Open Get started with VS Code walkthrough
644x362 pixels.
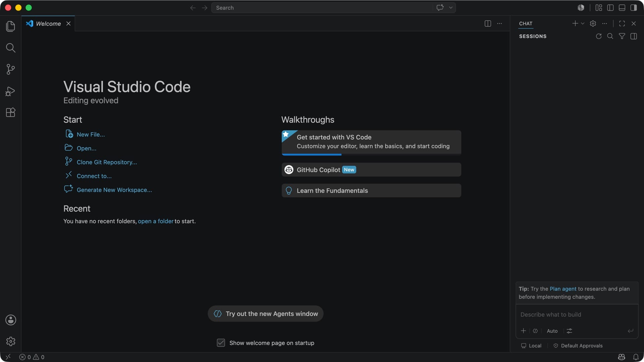click(x=371, y=142)
